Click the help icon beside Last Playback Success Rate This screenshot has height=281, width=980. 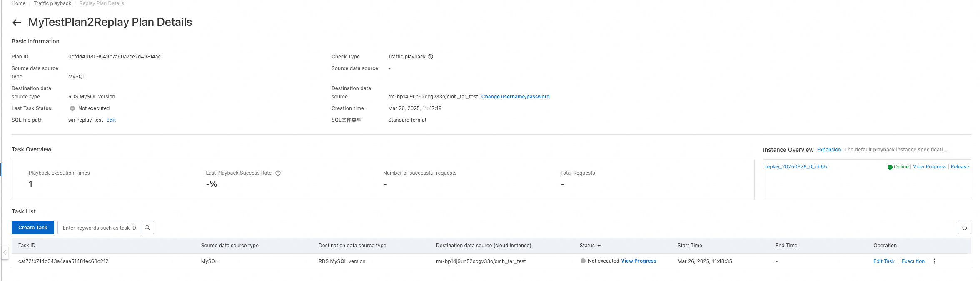pyautogui.click(x=278, y=173)
